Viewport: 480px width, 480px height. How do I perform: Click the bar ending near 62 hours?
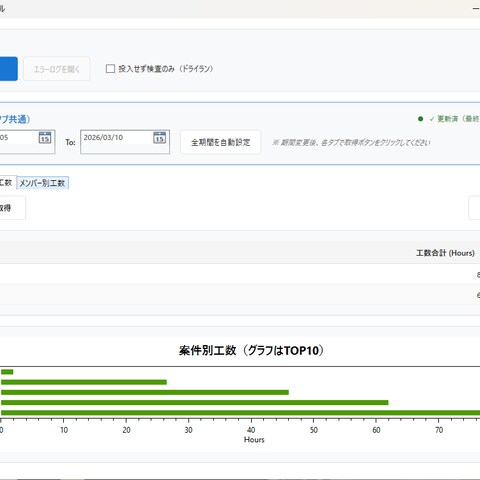point(195,402)
